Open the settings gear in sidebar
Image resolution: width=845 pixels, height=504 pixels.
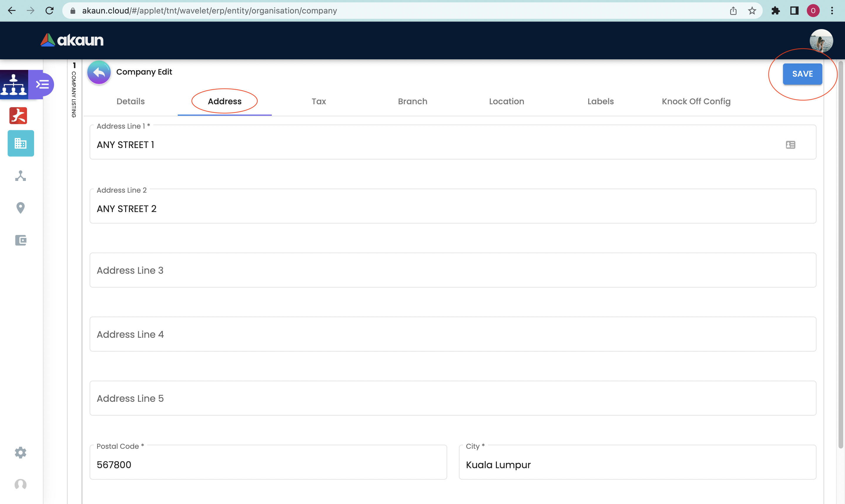[x=21, y=452]
